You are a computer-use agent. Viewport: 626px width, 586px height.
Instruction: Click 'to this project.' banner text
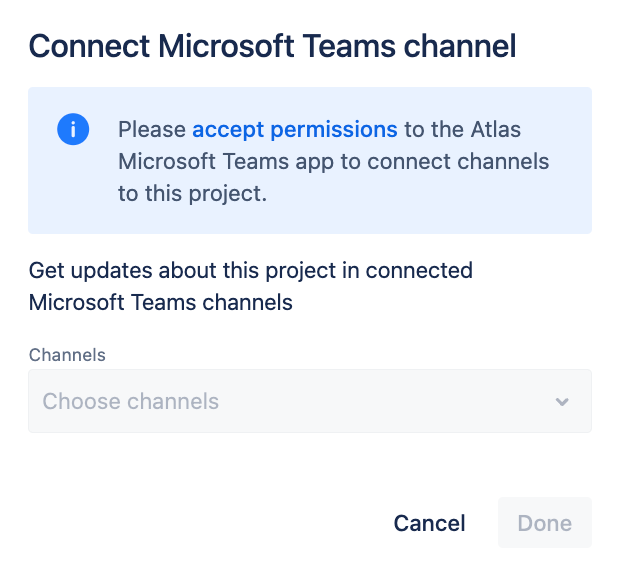coord(192,194)
